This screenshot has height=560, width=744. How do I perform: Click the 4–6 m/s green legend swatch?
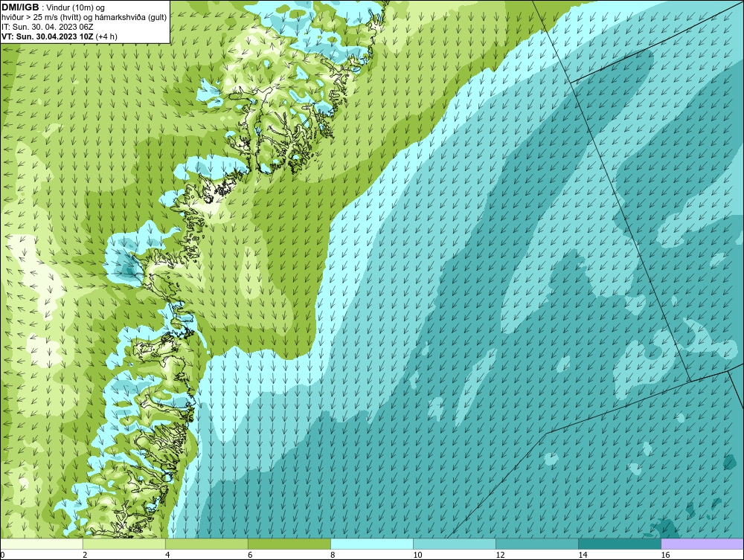[207, 544]
